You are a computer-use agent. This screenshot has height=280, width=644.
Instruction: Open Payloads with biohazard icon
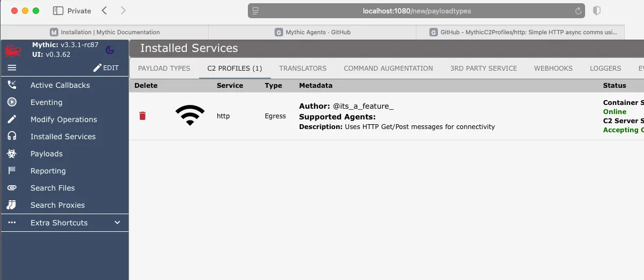click(x=46, y=154)
